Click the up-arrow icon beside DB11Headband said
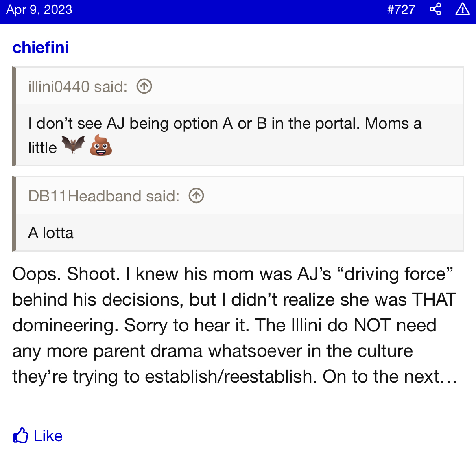Viewport: 476px width, 453px height. 196,196
